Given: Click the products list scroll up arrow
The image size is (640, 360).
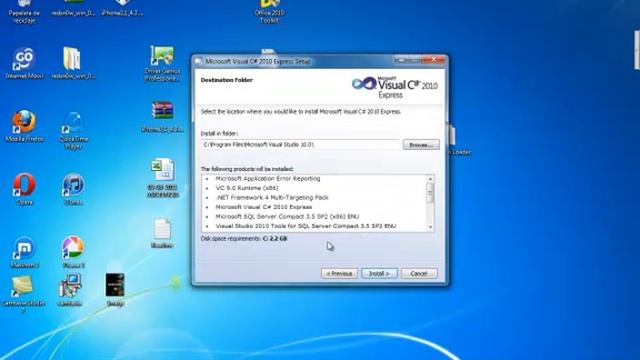Looking at the screenshot, I should [430, 179].
